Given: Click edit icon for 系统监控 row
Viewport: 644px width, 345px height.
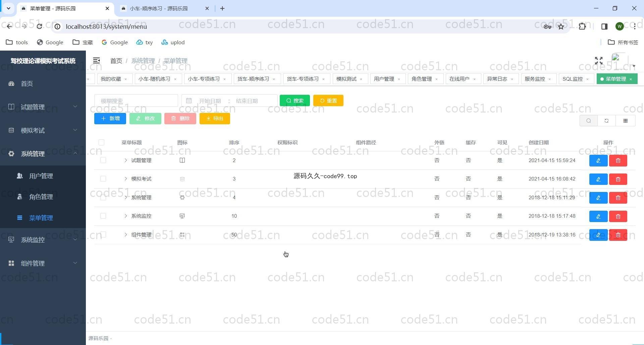Looking at the screenshot, I should click(598, 216).
